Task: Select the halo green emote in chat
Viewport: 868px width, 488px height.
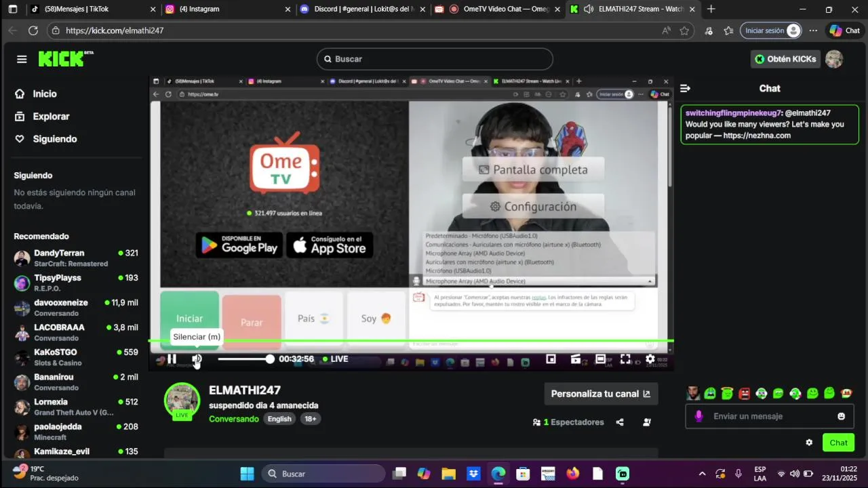Action: [727, 393]
